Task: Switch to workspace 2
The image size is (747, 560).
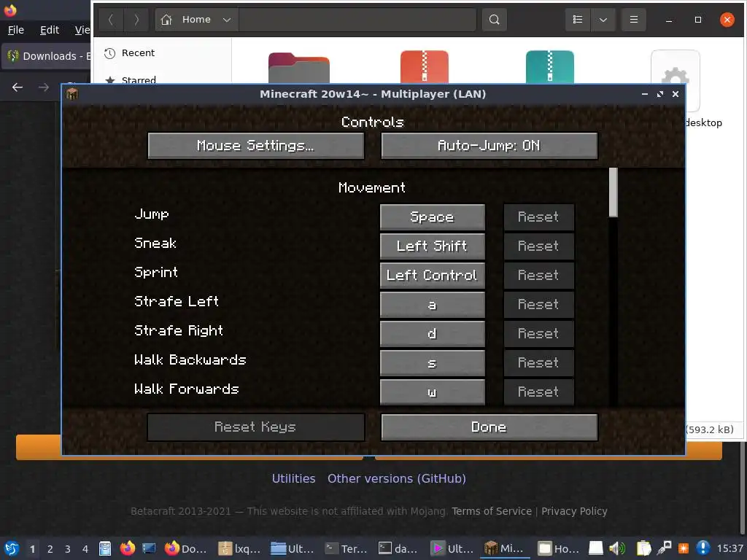Action: tap(50, 549)
